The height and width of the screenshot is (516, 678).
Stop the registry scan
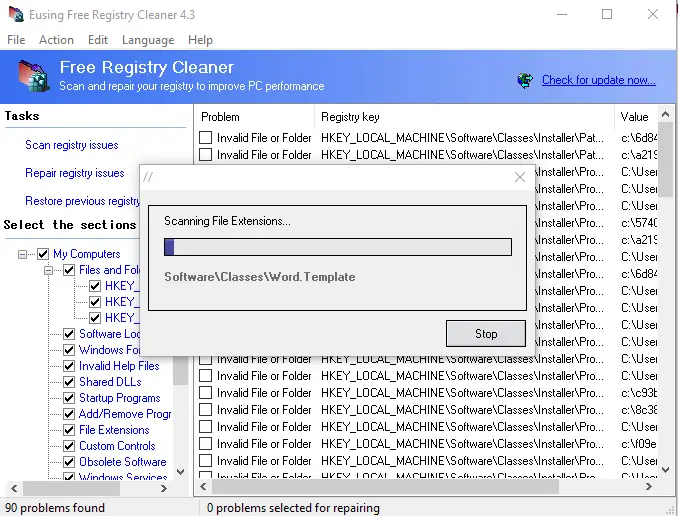click(486, 333)
